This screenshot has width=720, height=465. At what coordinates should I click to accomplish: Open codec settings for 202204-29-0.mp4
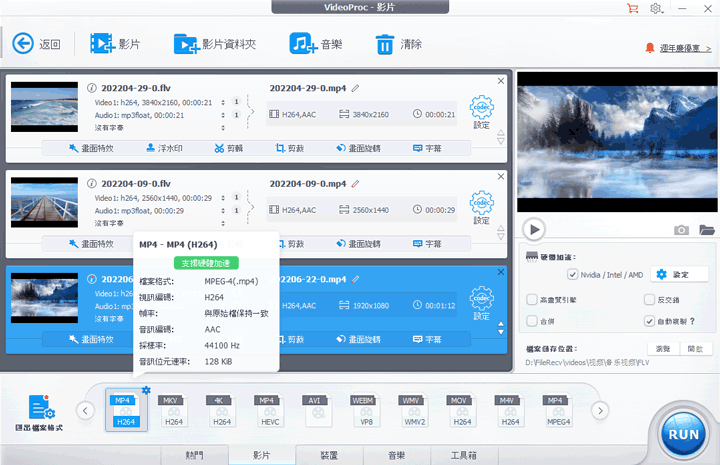tap(481, 112)
